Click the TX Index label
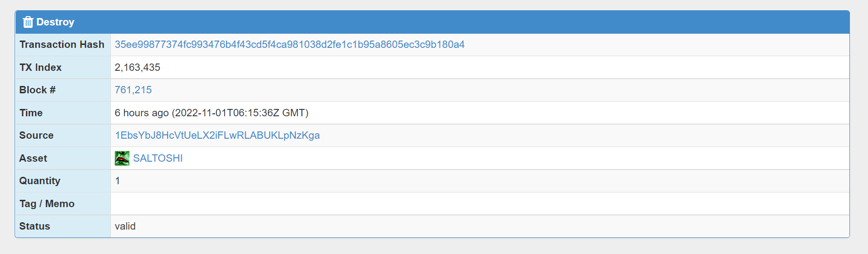The width and height of the screenshot is (868, 254). pyautogui.click(x=41, y=67)
